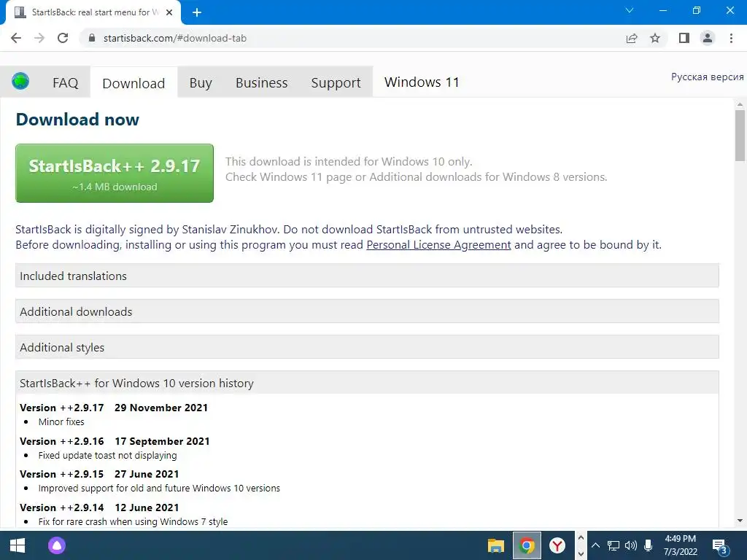Open the Chrome profile avatar icon

point(708,38)
